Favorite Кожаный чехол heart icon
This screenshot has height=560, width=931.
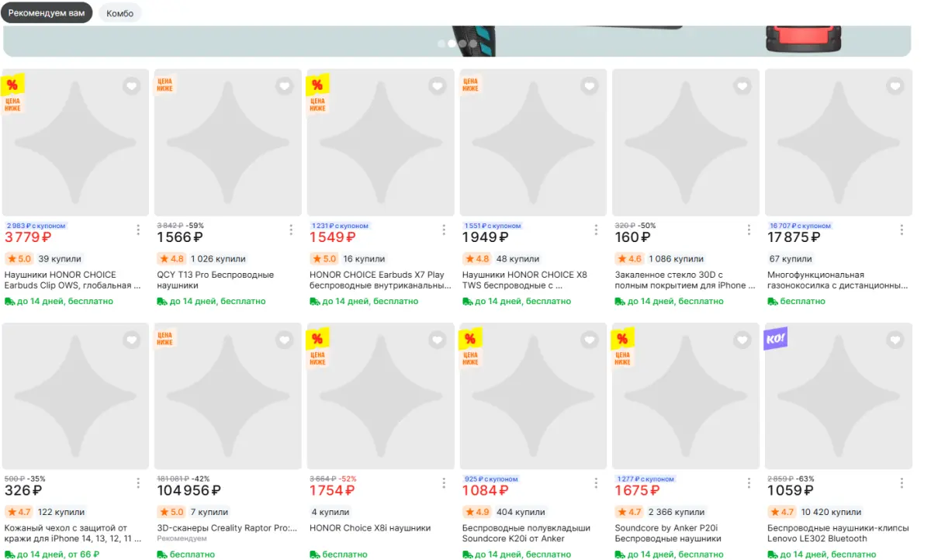click(132, 340)
